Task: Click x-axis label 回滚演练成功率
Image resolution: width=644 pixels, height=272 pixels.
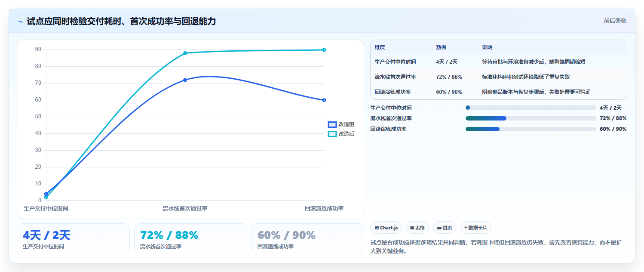Action: 324,208
